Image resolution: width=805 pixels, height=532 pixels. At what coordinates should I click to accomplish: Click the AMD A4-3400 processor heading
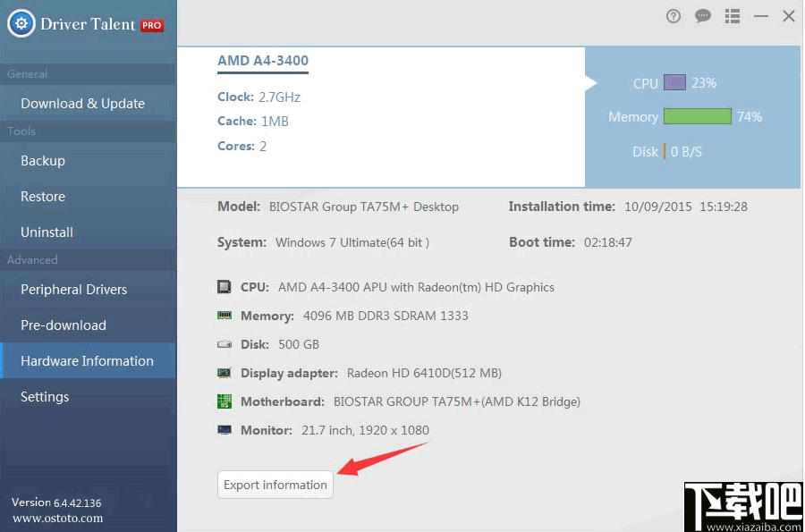tap(262, 60)
